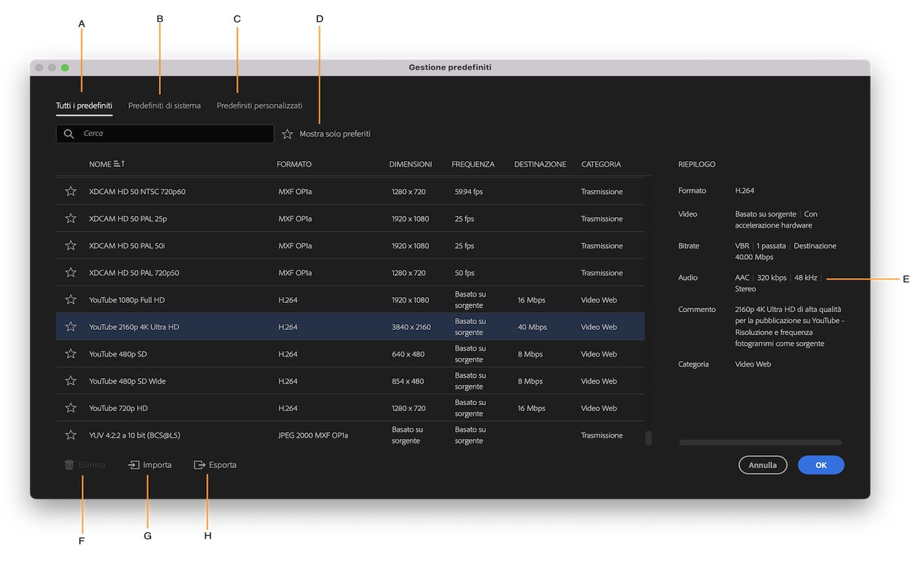924x570 pixels.
Task: Switch to the Tutti i predefiniti tab
Action: coord(84,105)
